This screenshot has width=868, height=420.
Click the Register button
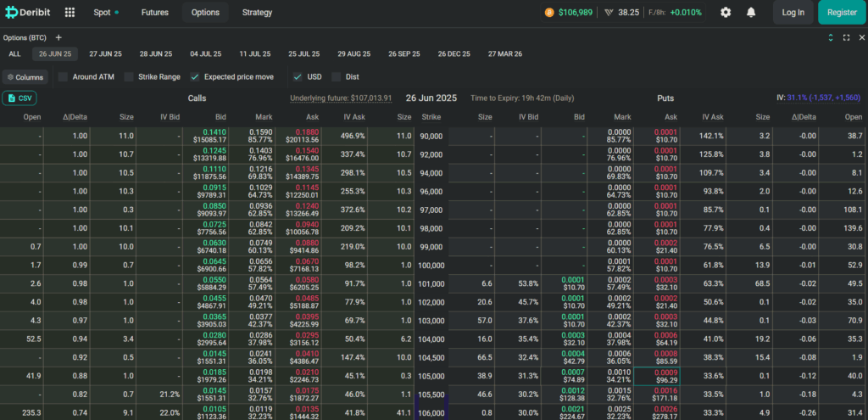pos(842,12)
